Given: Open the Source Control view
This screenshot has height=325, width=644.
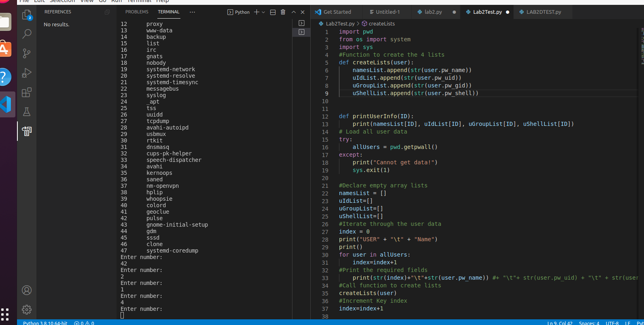Looking at the screenshot, I should 27,53.
